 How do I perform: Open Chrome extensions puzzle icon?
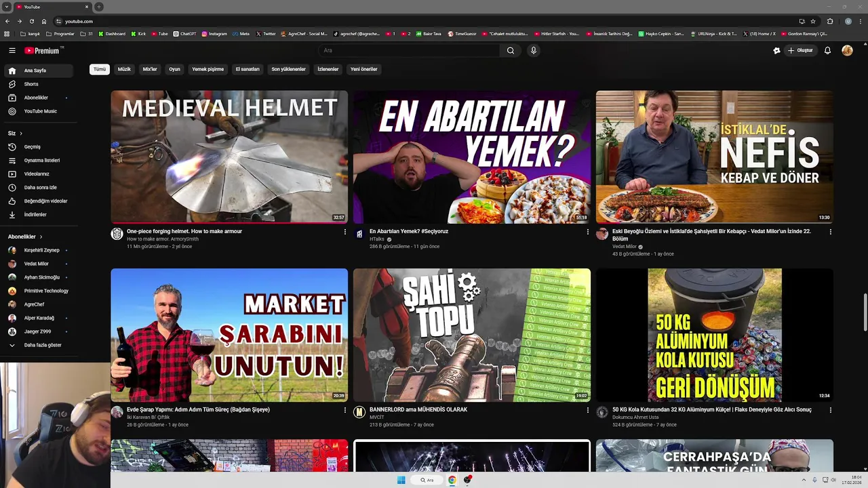click(830, 21)
